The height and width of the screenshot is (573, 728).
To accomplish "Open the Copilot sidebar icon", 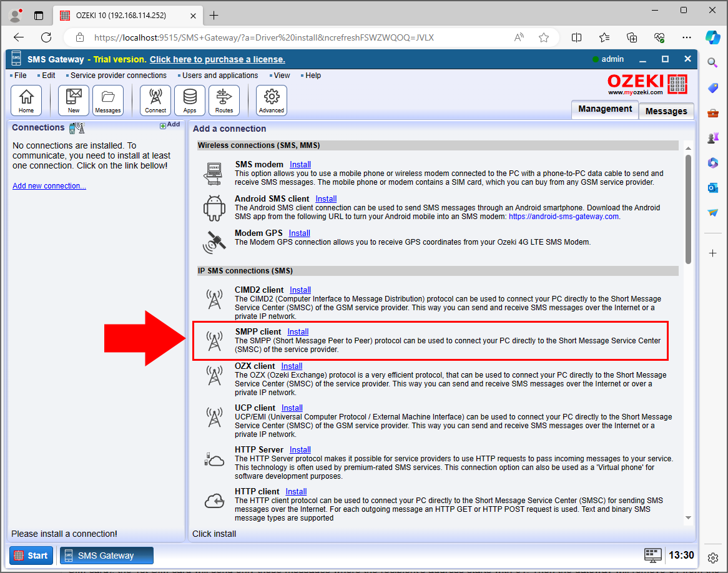I will pos(712,37).
